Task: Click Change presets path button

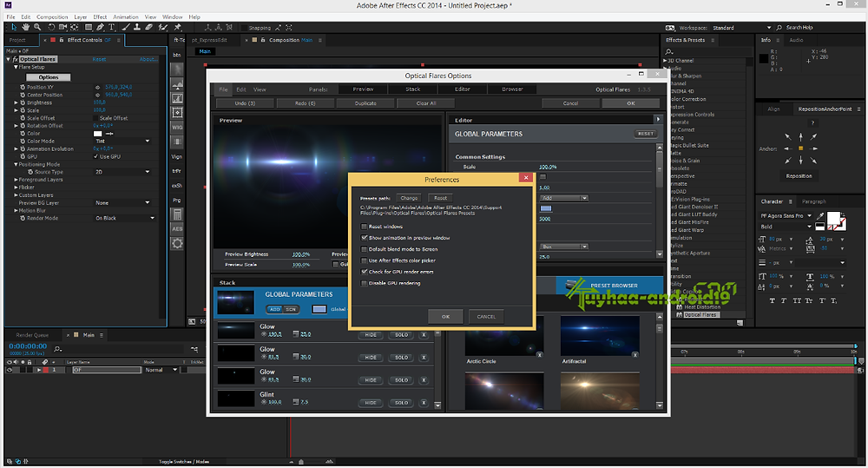Action: click(409, 198)
